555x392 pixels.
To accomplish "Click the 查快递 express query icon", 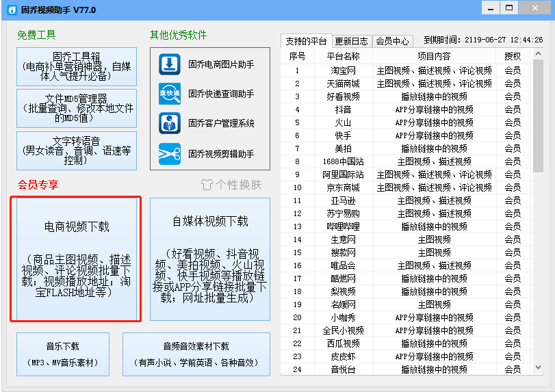I will tap(170, 94).
